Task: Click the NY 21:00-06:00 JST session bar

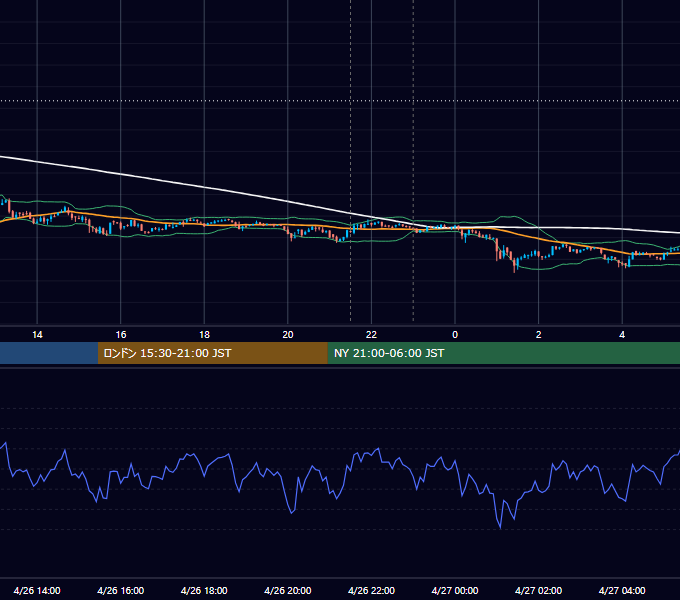Action: (x=503, y=353)
